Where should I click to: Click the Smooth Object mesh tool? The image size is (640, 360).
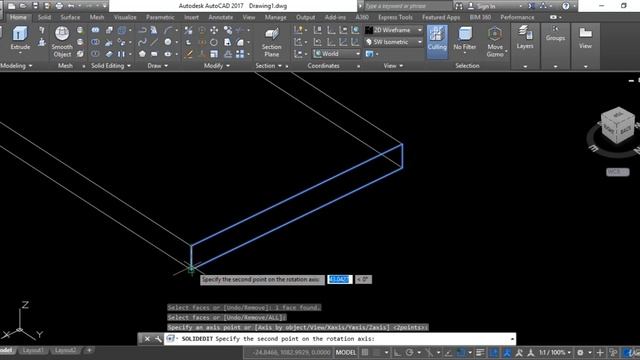(x=62, y=42)
